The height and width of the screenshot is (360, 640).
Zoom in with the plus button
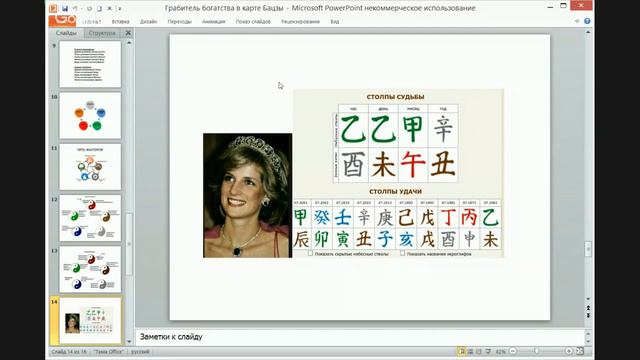tap(568, 351)
